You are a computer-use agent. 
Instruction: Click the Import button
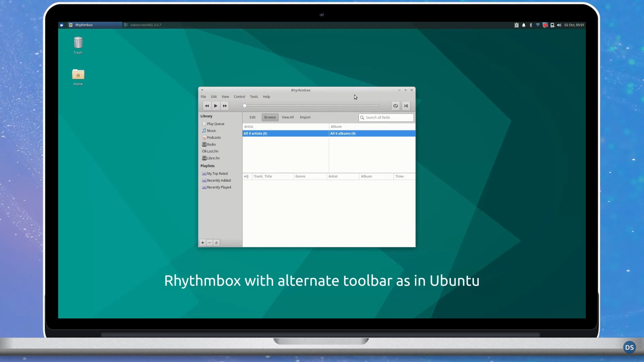pos(305,117)
